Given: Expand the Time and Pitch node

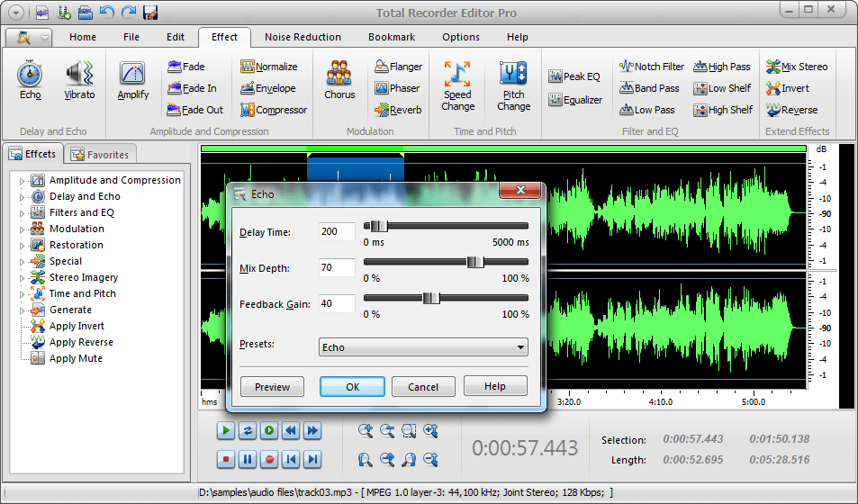Looking at the screenshot, I should coord(22,294).
